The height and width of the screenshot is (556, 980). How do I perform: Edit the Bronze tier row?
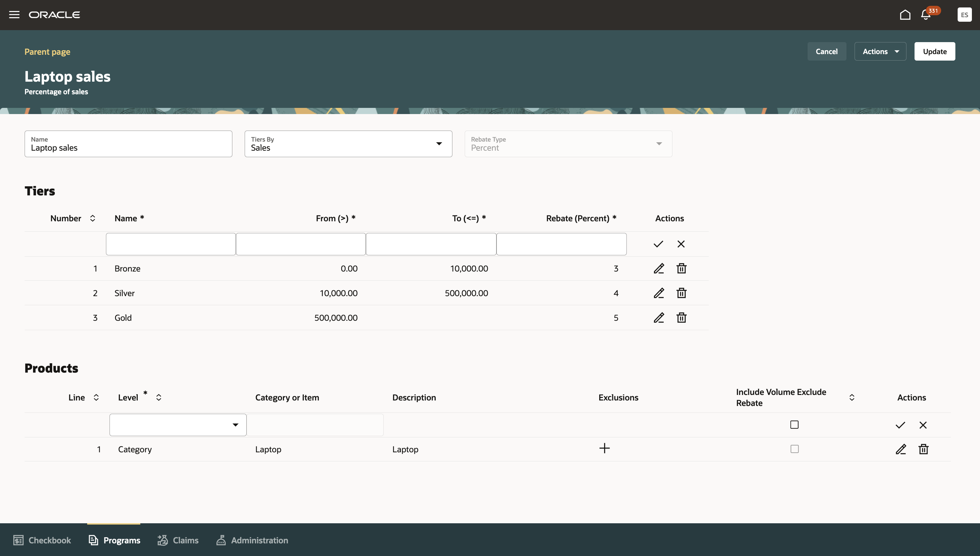(659, 269)
